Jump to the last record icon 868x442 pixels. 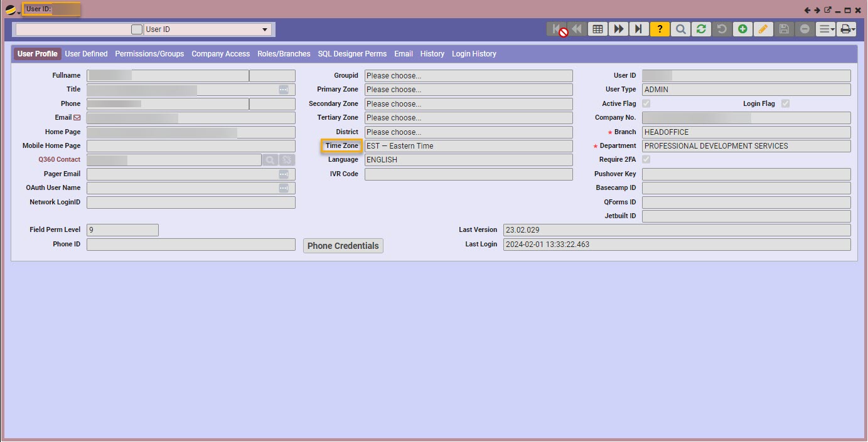pos(639,29)
